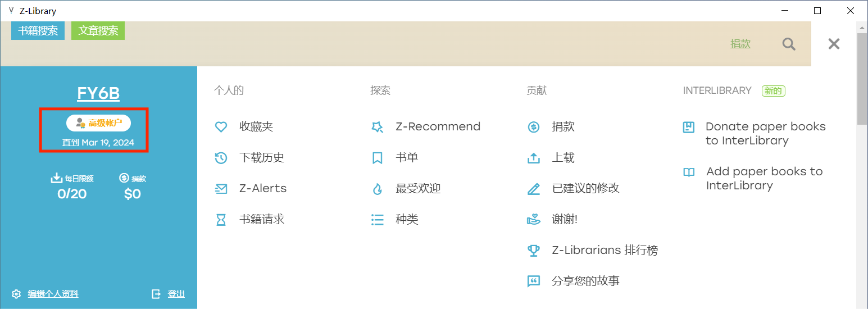Open Z-Alerts via its envelope icon
Viewport: 868px width, 309px height.
(x=221, y=189)
